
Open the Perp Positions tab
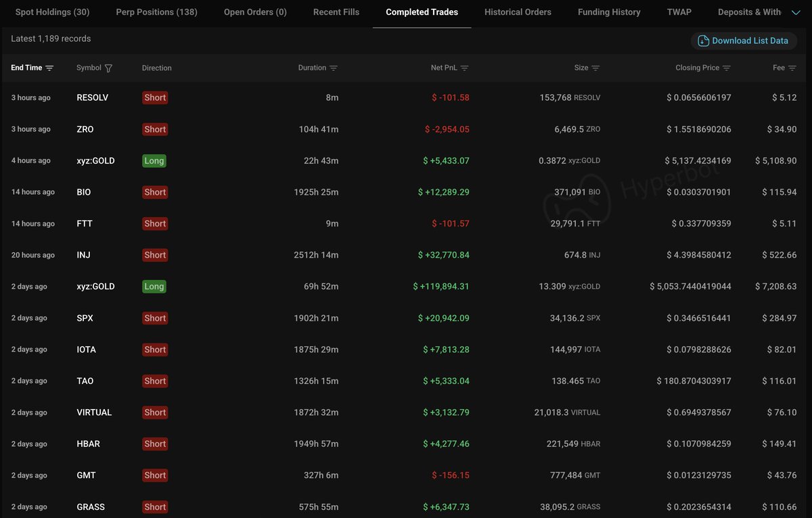pos(156,12)
